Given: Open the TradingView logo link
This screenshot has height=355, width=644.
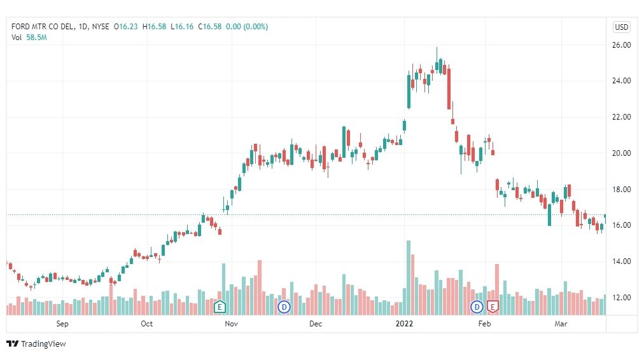Looking at the screenshot, I should coord(36,344).
